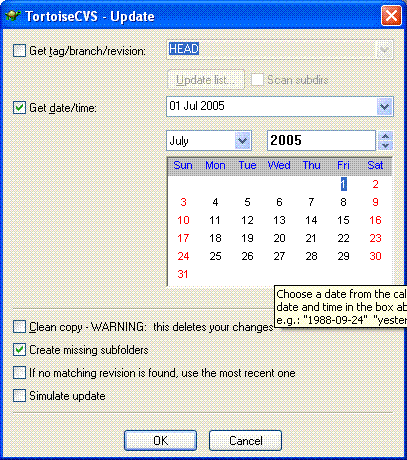This screenshot has width=407, height=460.
Task: Choose Sunday 17 in the calendar
Action: pyautogui.click(x=183, y=238)
